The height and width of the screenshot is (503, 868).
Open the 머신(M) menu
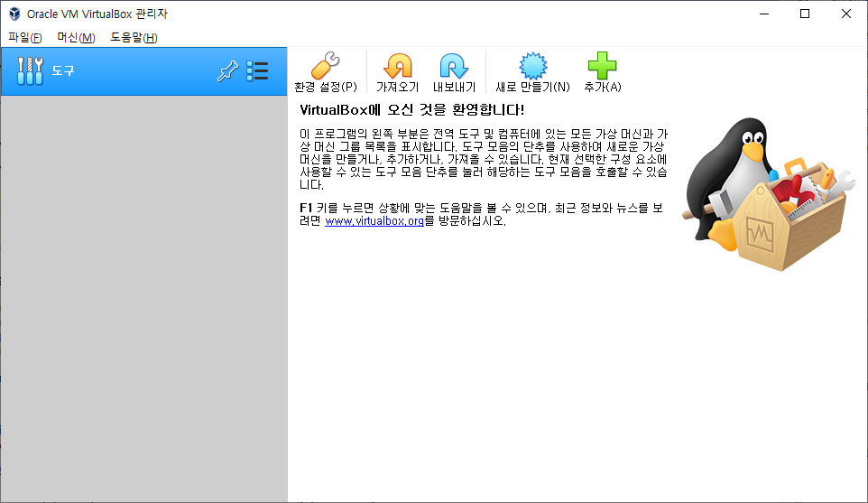[76, 37]
